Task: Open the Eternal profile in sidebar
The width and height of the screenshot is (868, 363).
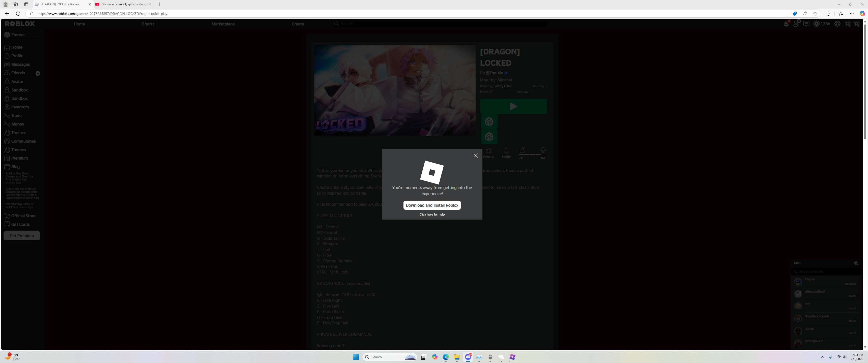Action: [x=15, y=35]
